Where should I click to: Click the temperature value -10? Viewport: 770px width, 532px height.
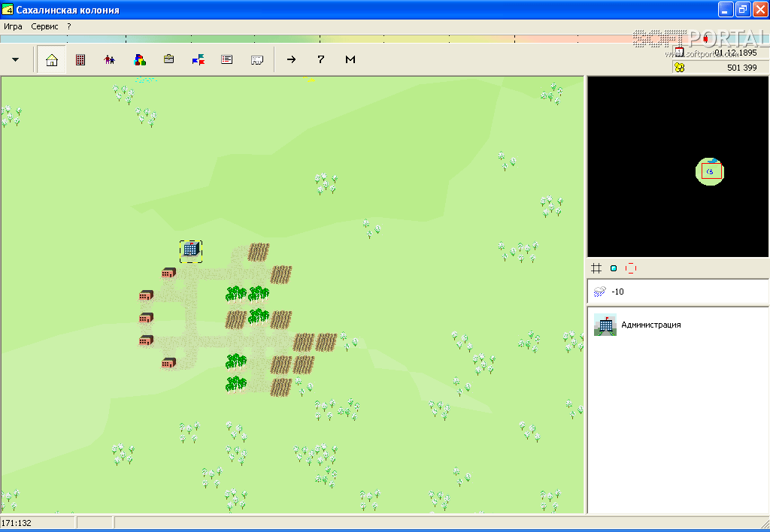click(x=618, y=292)
